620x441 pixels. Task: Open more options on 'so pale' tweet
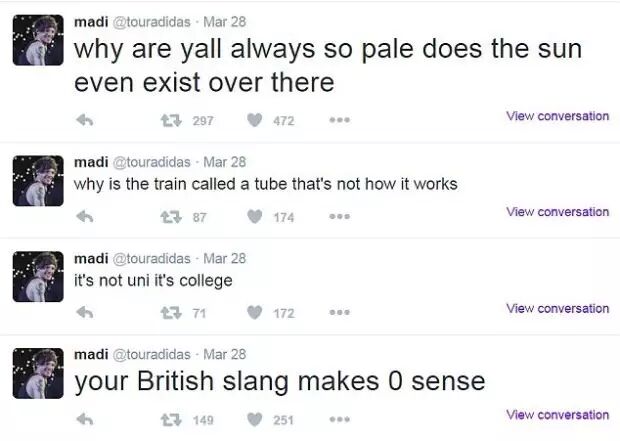tap(340, 120)
